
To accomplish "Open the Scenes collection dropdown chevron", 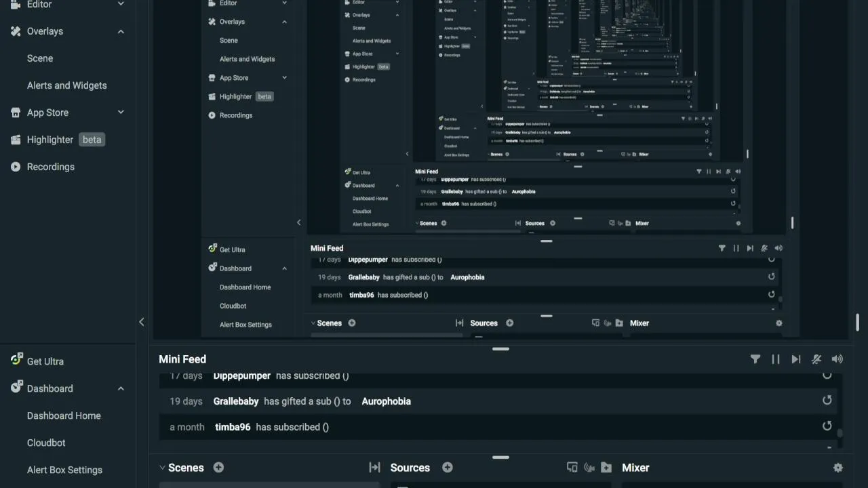I will click(x=162, y=468).
